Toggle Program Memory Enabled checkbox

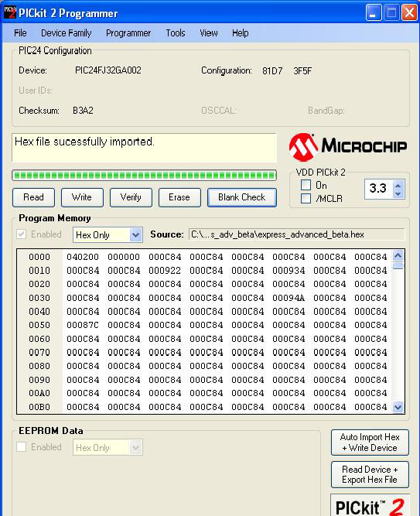(22, 234)
